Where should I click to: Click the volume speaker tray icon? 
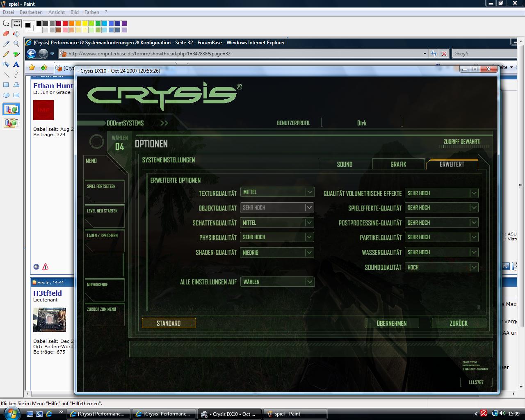502,414
